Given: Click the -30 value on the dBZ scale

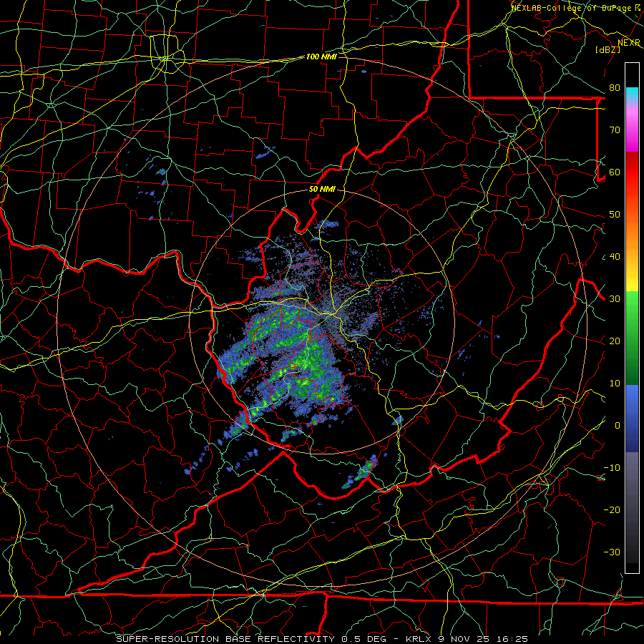Looking at the screenshot, I should point(612,552).
